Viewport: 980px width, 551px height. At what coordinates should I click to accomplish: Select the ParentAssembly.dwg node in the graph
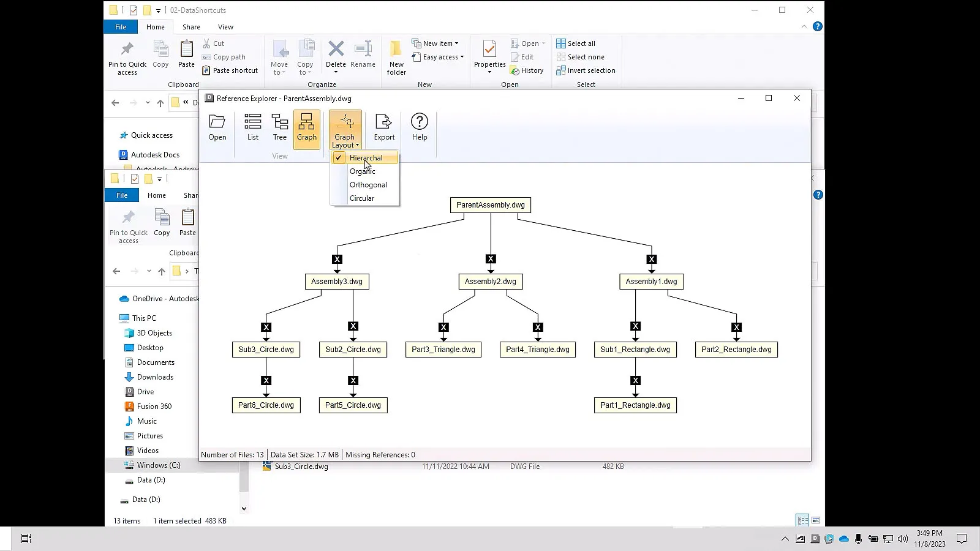pyautogui.click(x=490, y=205)
